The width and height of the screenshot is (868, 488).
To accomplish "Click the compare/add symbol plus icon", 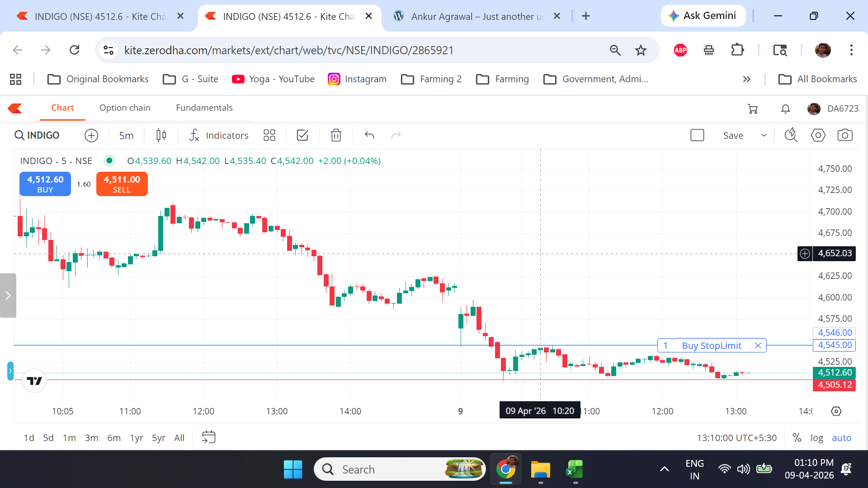I will [x=91, y=135].
